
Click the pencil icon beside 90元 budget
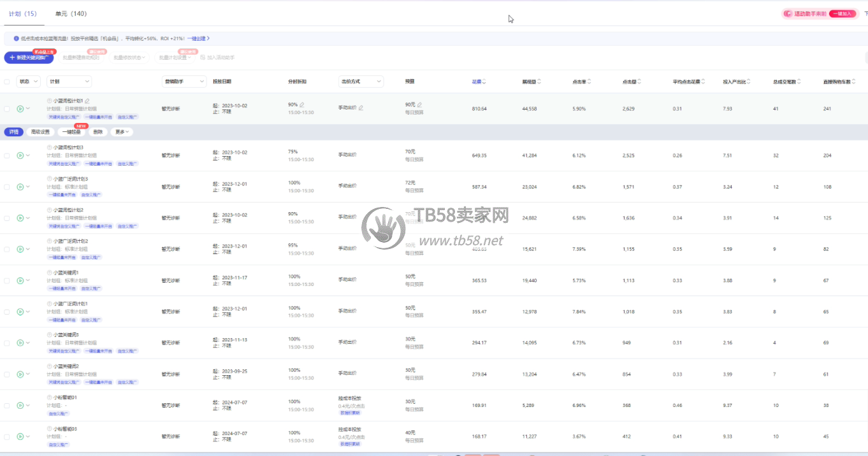419,104
